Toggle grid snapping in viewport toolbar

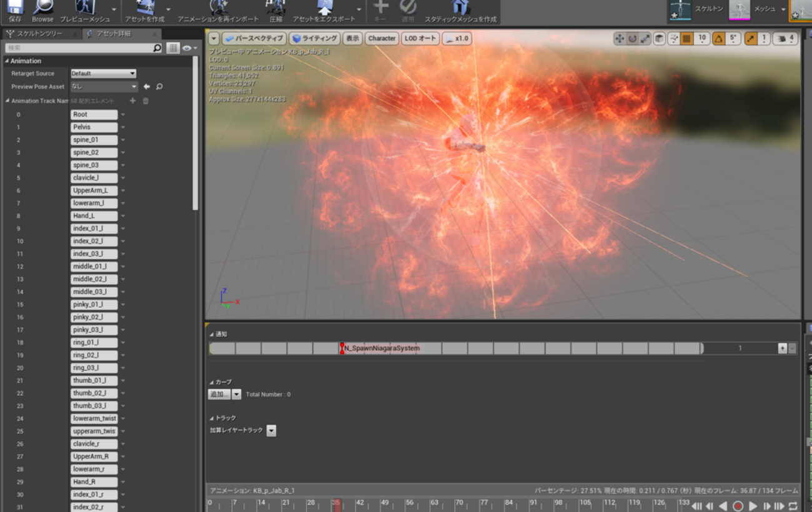pos(686,39)
